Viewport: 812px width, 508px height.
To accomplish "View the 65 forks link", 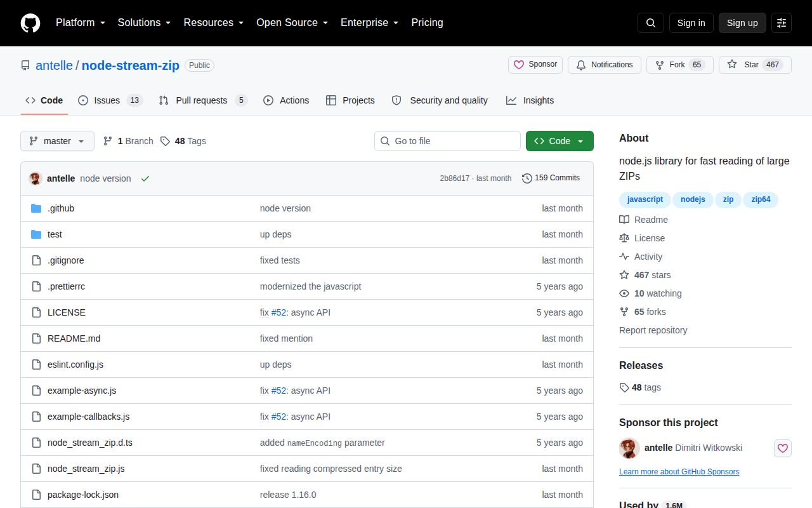I will [643, 312].
